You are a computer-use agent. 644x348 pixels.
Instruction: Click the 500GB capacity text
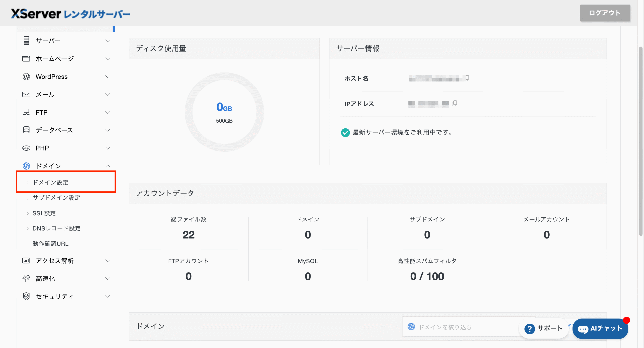click(224, 121)
